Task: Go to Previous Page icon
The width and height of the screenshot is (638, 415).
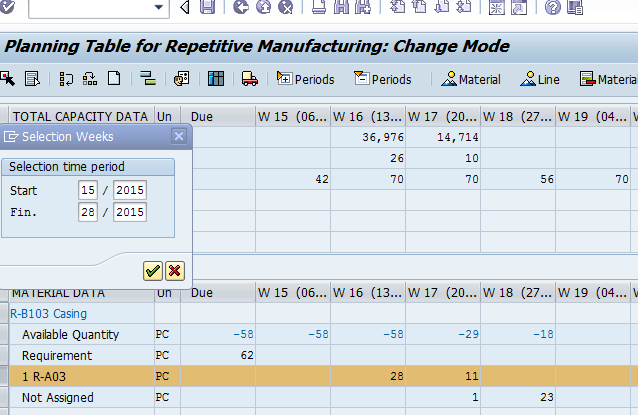Action: pos(419,7)
